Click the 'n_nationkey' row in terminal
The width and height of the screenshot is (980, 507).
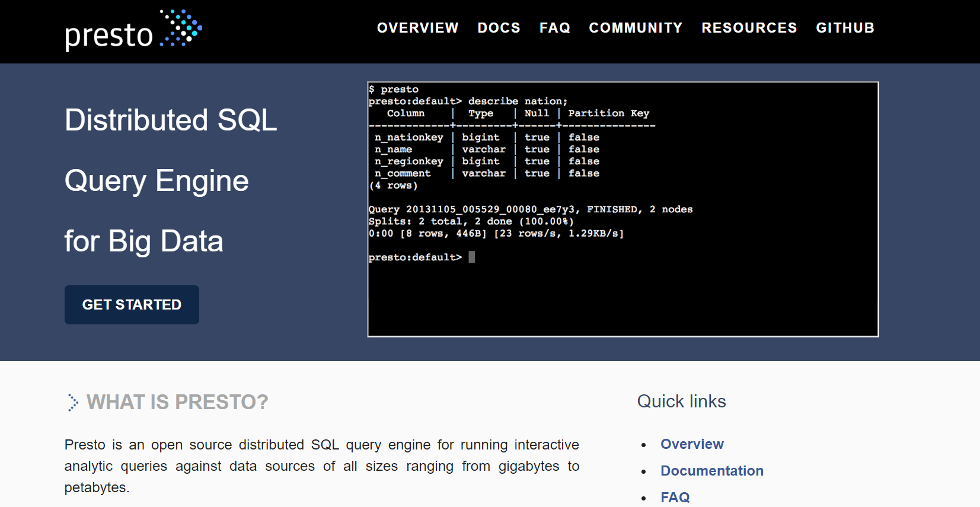pos(487,138)
